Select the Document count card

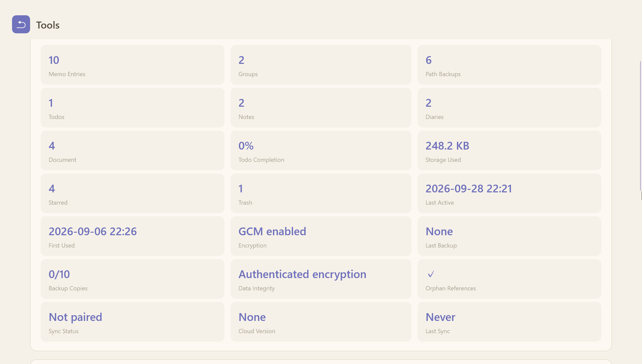132,150
